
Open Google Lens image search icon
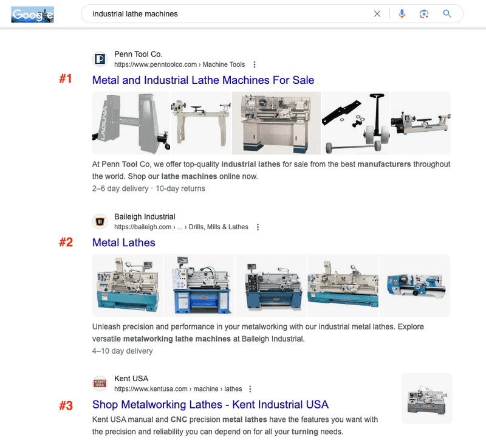pyautogui.click(x=424, y=13)
